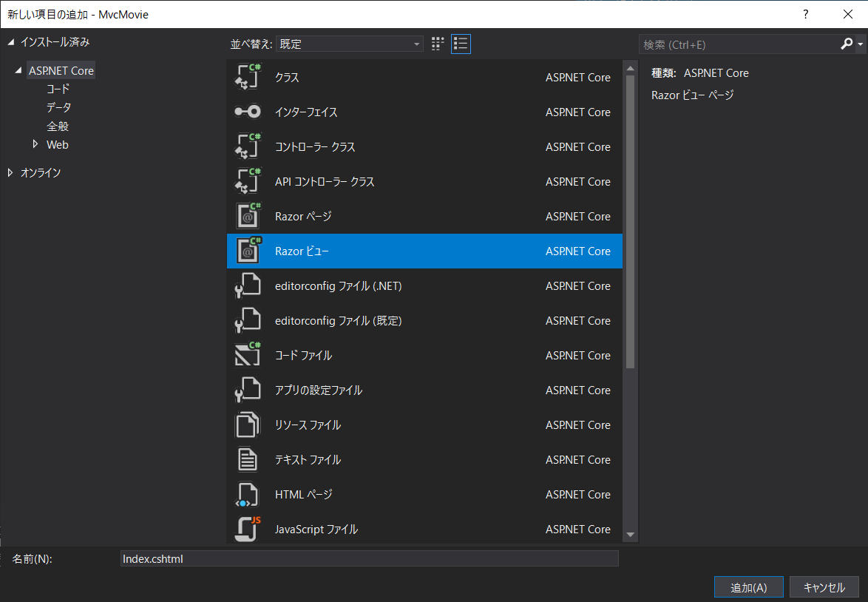Viewport: 868px width, 602px height.
Task: Collapse the ASP.NET Core tree node
Action: (x=18, y=70)
